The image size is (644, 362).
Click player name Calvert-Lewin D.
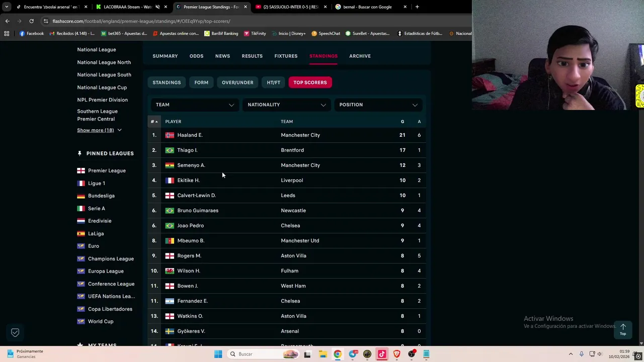point(196,196)
